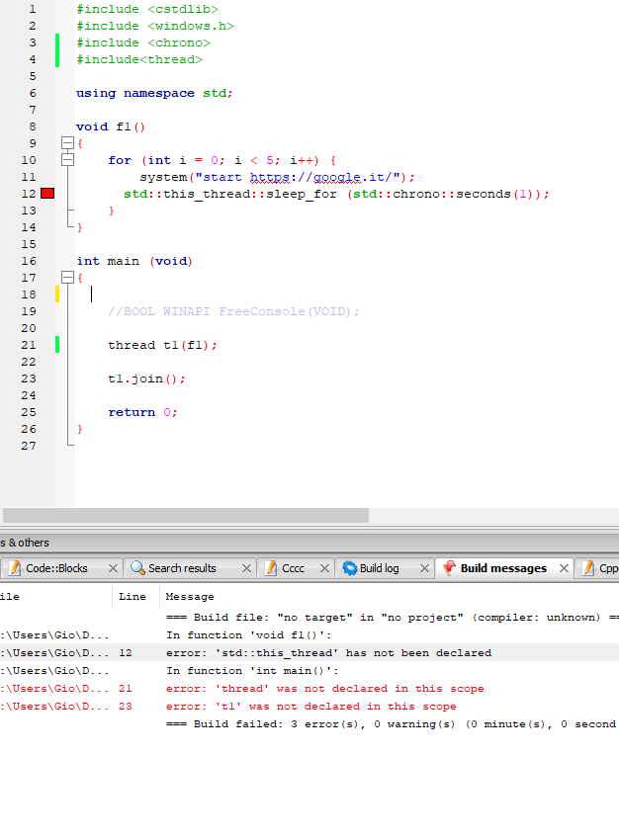This screenshot has width=619, height=840.
Task: Click the Build file "no target" message line
Action: (393, 617)
